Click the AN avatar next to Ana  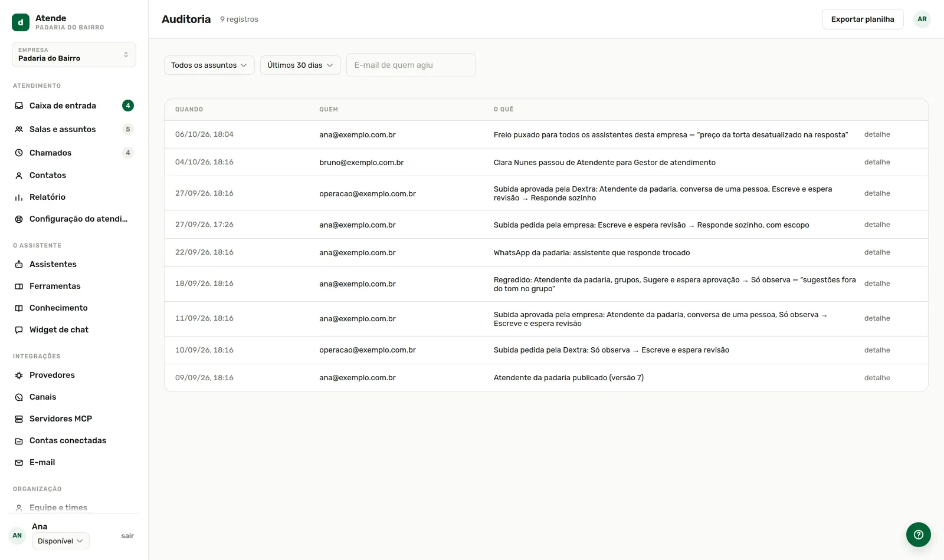click(17, 535)
